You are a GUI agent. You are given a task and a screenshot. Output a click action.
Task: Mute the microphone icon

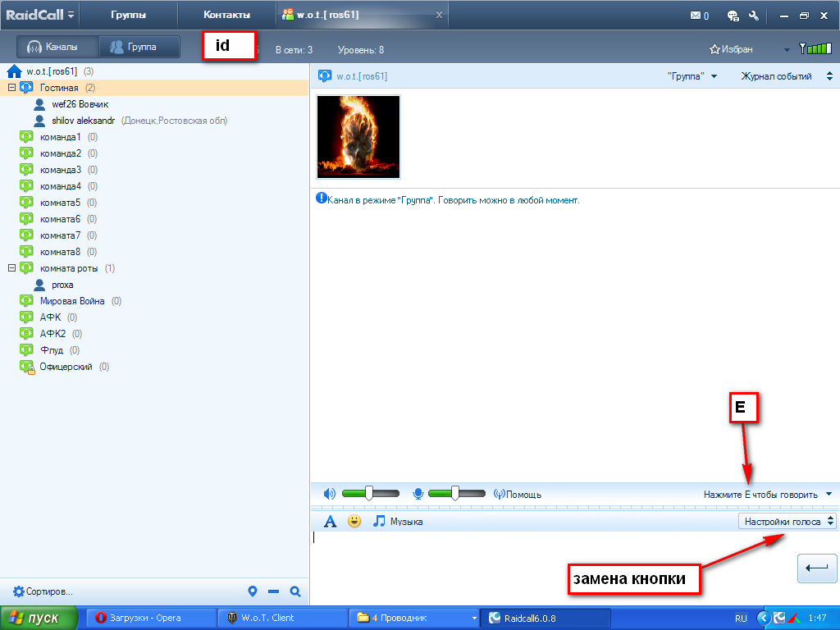[418, 494]
